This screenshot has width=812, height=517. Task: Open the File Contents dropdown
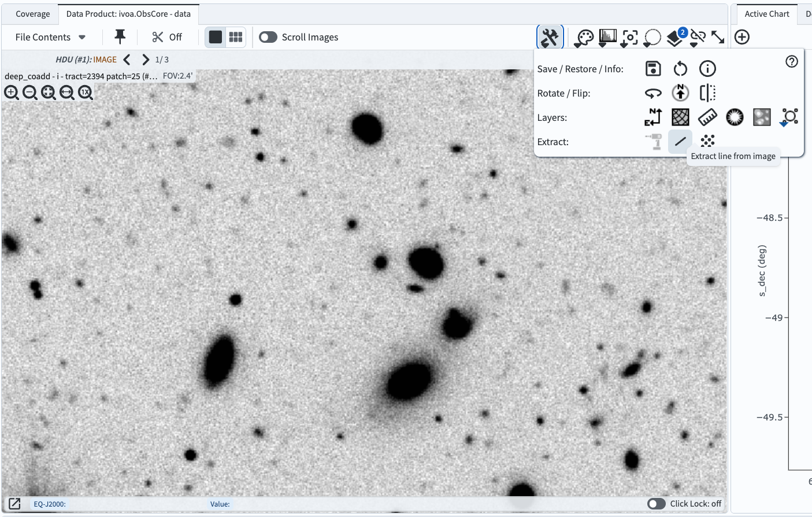51,37
